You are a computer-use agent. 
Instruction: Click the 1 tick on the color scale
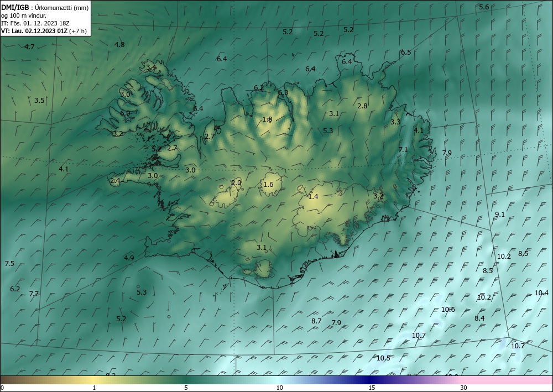pyautogui.click(x=94, y=388)
